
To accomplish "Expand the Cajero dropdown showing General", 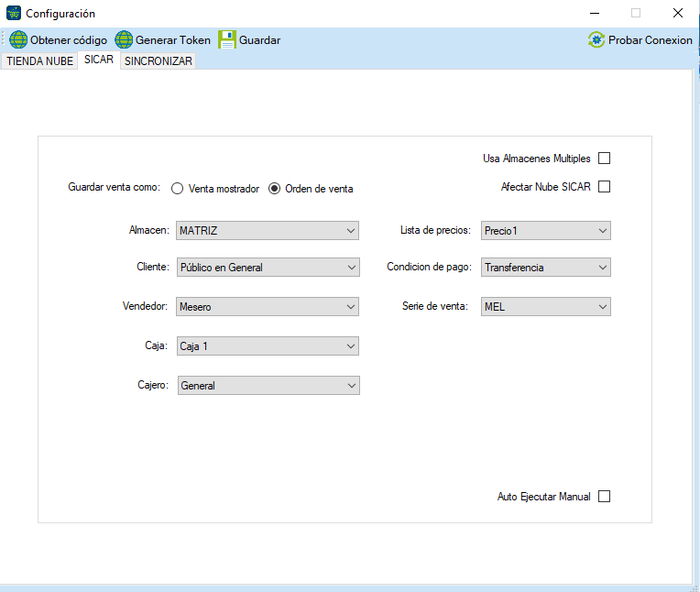I will [x=268, y=385].
